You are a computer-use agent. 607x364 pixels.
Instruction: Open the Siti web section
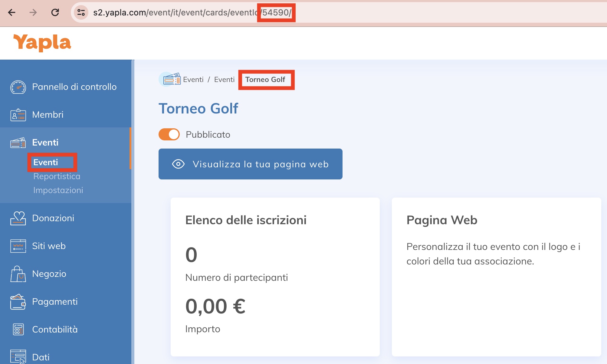pos(49,246)
